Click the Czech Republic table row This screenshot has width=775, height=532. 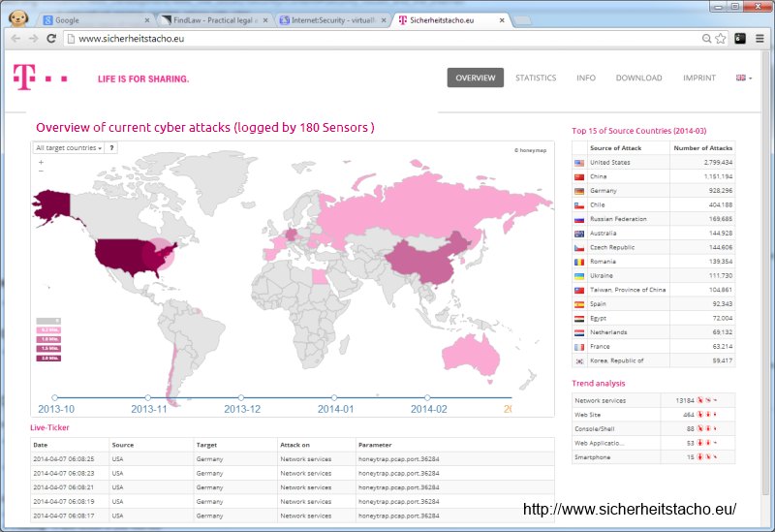653,248
